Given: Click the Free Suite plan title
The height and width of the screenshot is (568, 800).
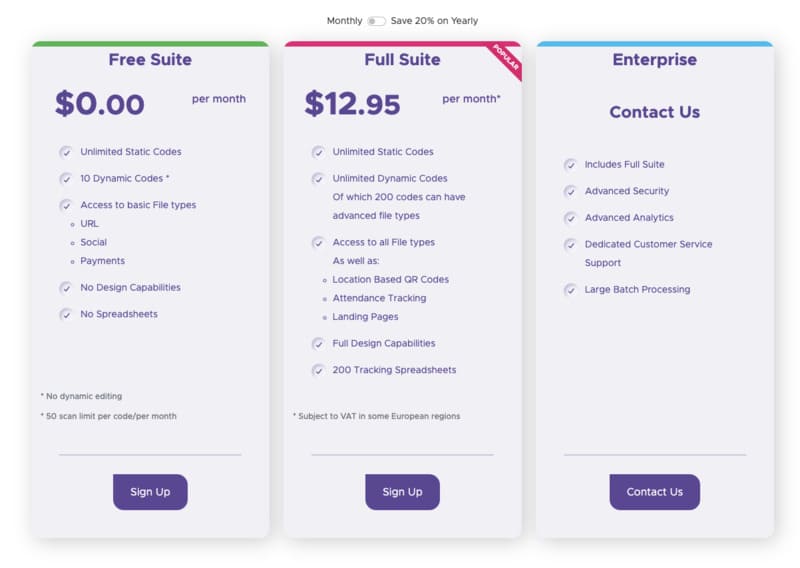Looking at the screenshot, I should point(150,60).
